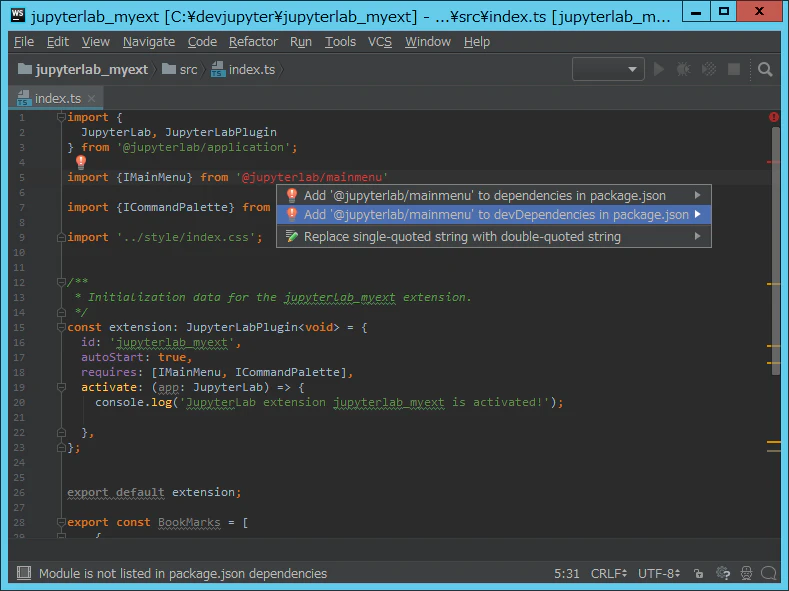The image size is (789, 591).
Task: Click the 5:31 cursor position indicator
Action: click(x=567, y=573)
